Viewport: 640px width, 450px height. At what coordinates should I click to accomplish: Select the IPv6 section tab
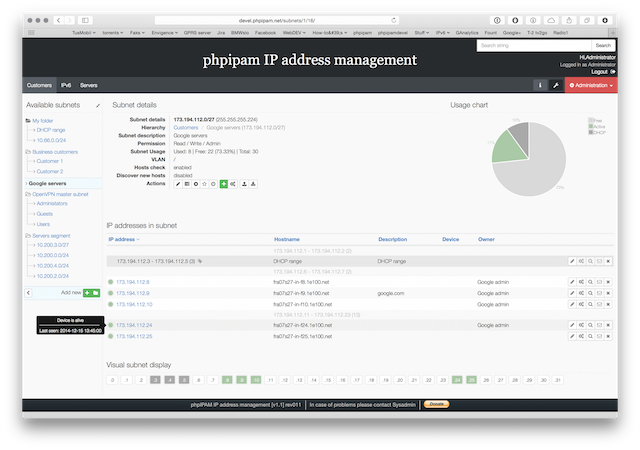click(x=66, y=85)
